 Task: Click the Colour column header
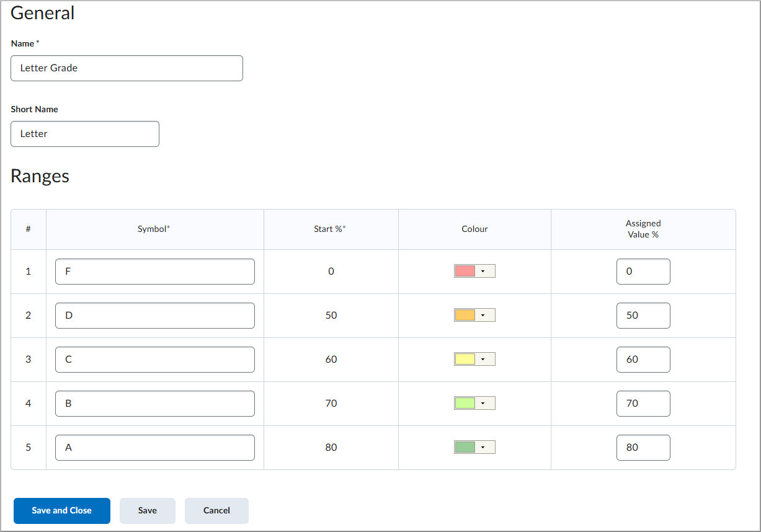474,229
